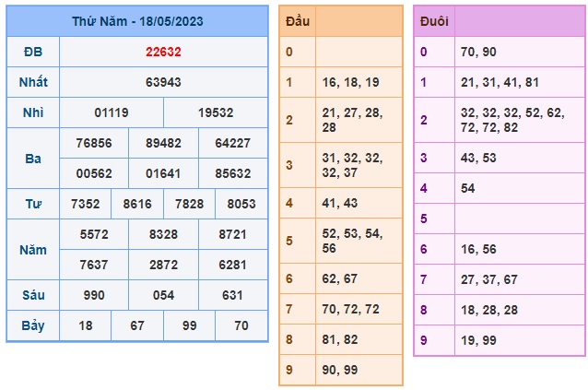This screenshot has height=390, width=588.
Task: Select Ba prize number 64227
Action: pos(233,143)
